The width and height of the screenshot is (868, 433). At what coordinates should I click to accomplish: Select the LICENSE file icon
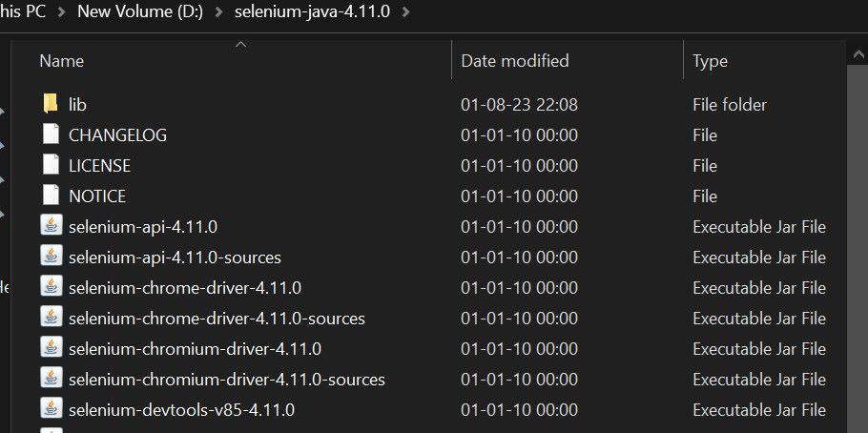[51, 165]
